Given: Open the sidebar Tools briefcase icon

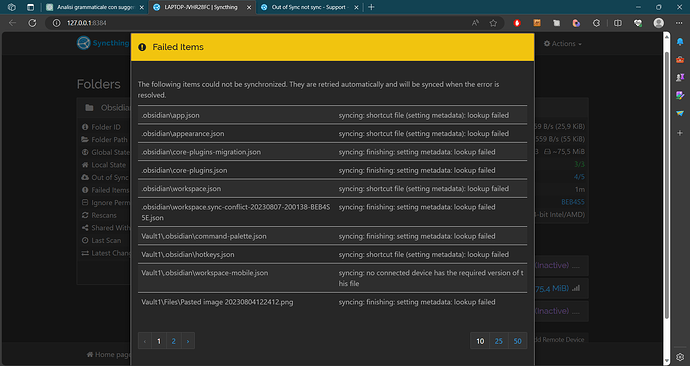Looking at the screenshot, I should pyautogui.click(x=680, y=59).
